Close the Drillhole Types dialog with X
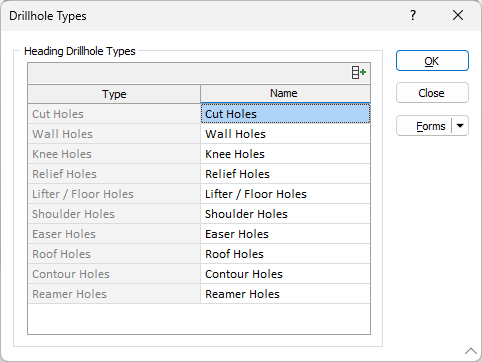The width and height of the screenshot is (482, 362). (x=458, y=15)
